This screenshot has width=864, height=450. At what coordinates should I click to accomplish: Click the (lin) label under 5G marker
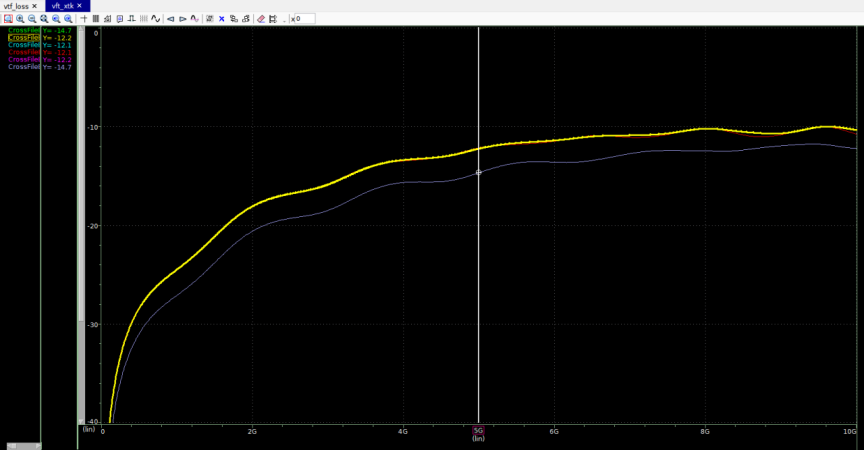(478, 438)
